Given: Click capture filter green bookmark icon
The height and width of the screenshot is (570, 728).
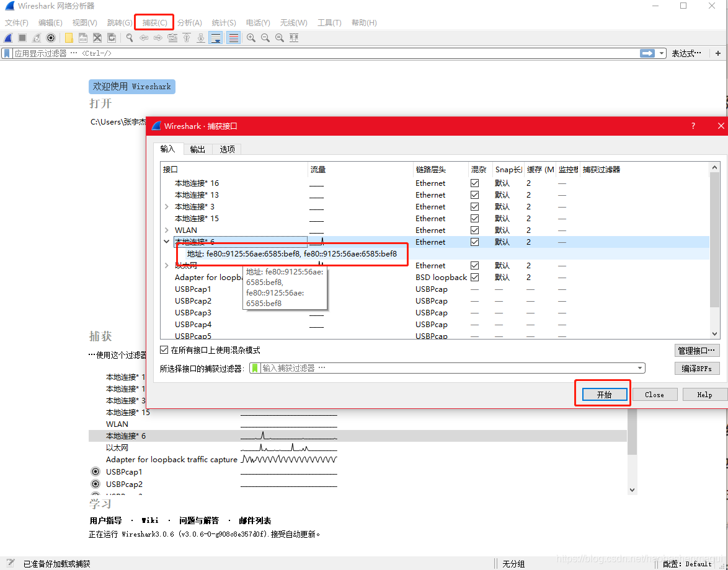Looking at the screenshot, I should tap(255, 368).
